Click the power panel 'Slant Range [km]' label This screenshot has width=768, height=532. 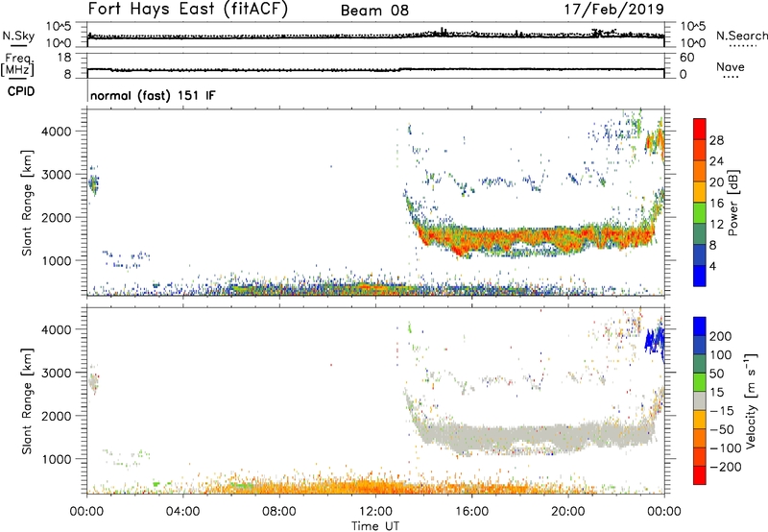tap(27, 203)
